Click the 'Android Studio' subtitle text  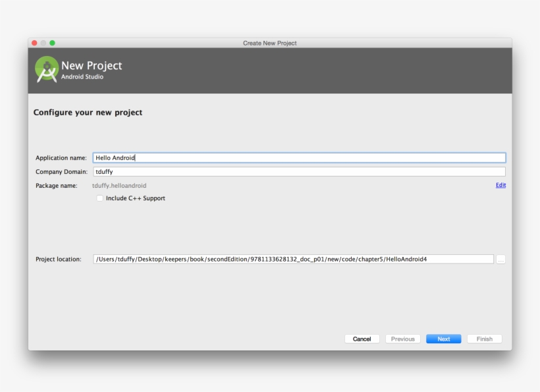[82, 77]
